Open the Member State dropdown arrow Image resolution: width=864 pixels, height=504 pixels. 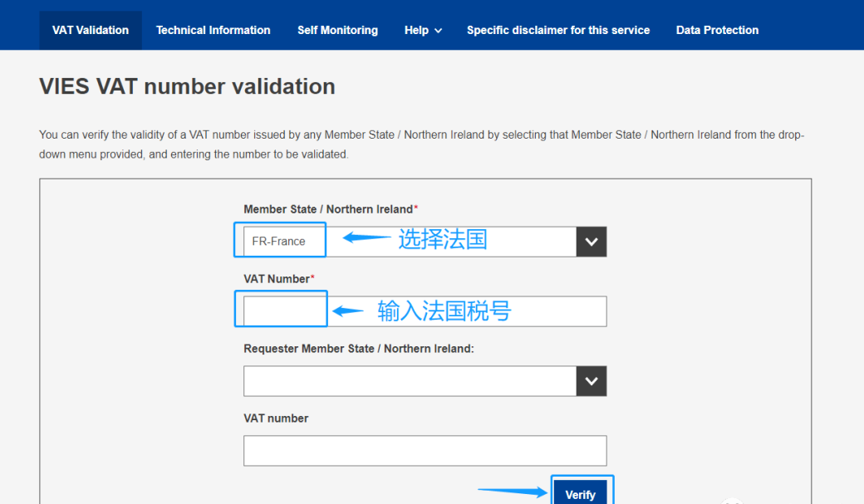click(592, 242)
